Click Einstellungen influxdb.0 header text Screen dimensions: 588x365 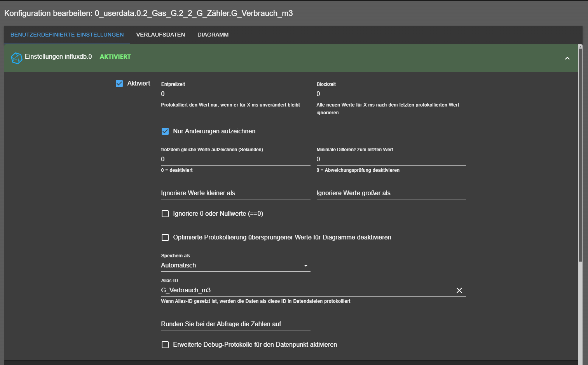point(58,57)
